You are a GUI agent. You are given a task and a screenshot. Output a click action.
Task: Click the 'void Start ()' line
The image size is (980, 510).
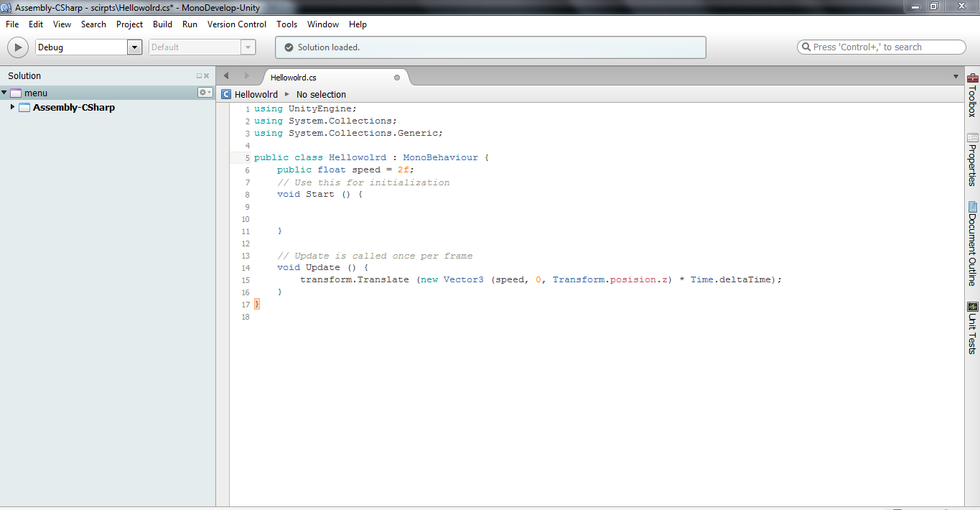319,194
